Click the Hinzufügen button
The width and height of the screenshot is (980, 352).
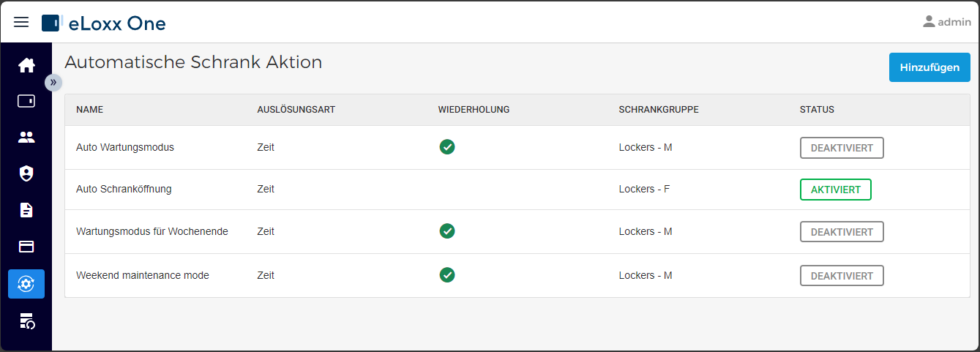(x=929, y=67)
